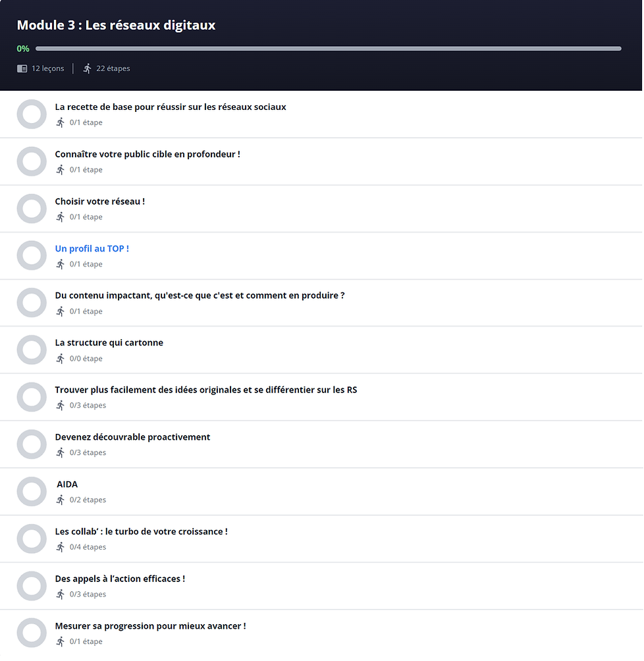Viewport: 644px width, 661px height.
Task: Click the running figure icon beside 22 étapes
Action: click(87, 68)
